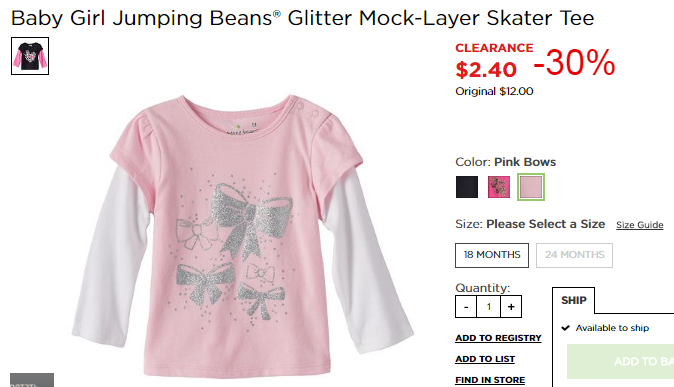The height and width of the screenshot is (387, 674).
Task: Select the 24 MONTHS size option
Action: [x=574, y=255]
